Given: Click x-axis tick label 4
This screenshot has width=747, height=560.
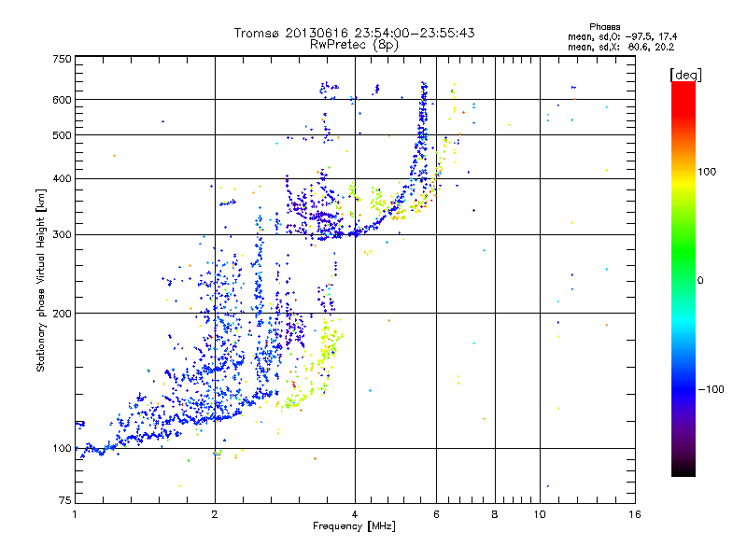Looking at the screenshot, I should click(355, 514).
